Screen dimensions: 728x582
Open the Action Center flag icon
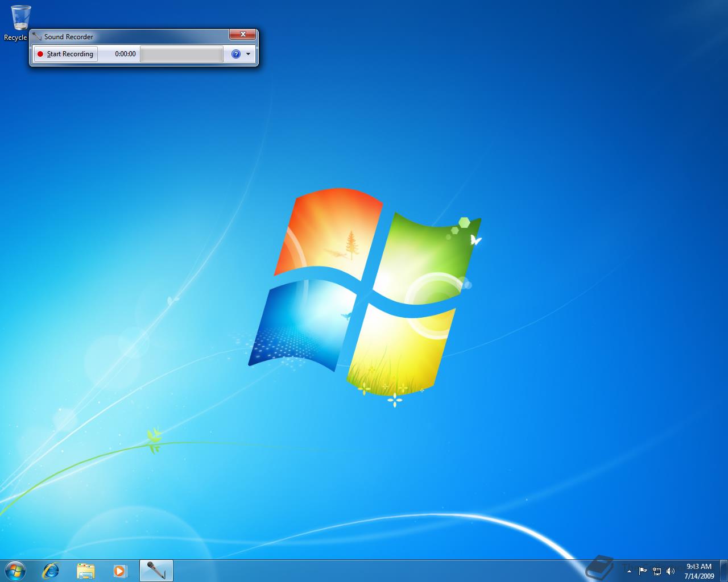click(643, 571)
